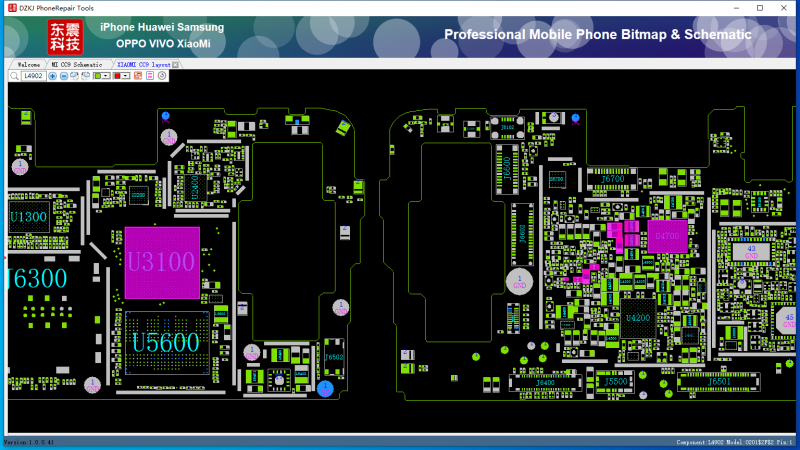The width and height of the screenshot is (800, 450).
Task: Click the circular clock toolbar icon
Action: (x=162, y=76)
